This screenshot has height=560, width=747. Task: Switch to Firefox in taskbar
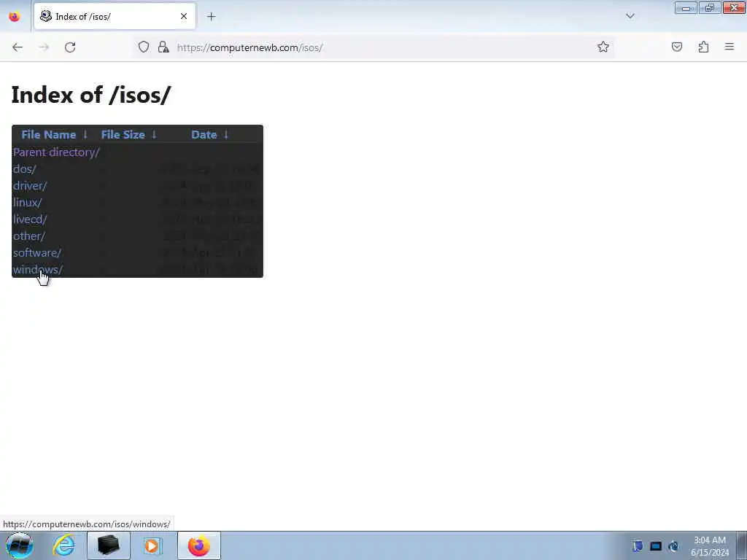coord(199,545)
